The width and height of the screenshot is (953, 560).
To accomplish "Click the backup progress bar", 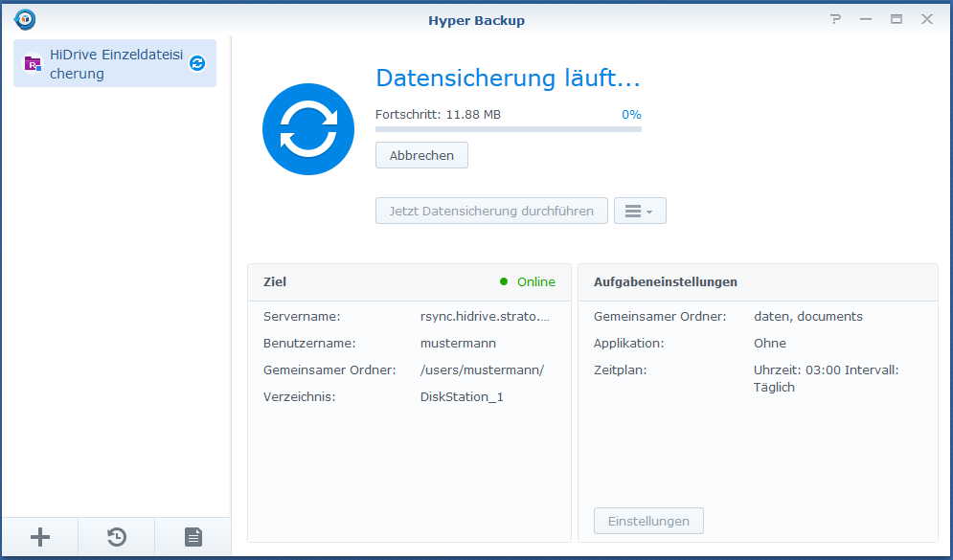I will coord(509,129).
